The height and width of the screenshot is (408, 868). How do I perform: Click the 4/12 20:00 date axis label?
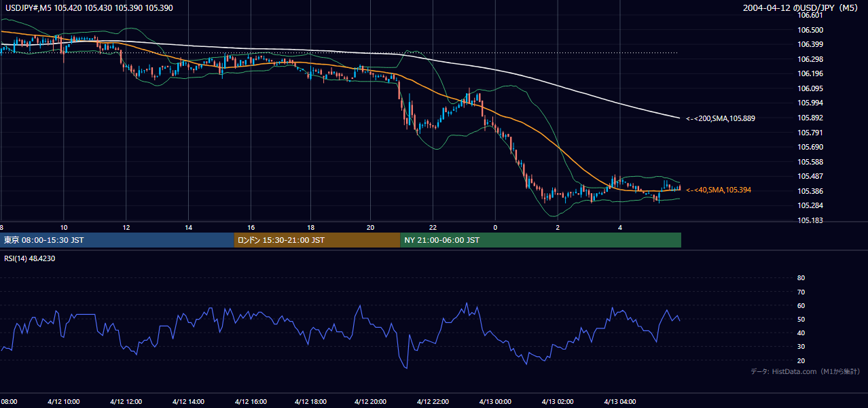(370, 402)
